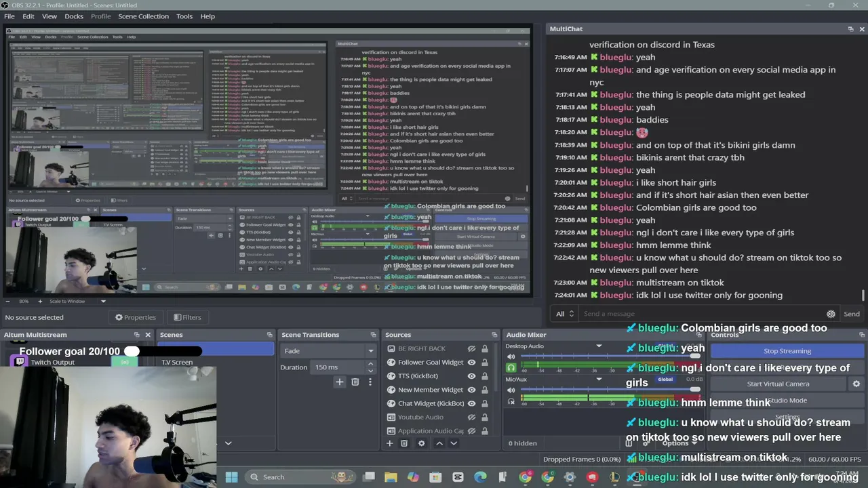Open the File menu
Screen dimensions: 868x488
[x=9, y=16]
